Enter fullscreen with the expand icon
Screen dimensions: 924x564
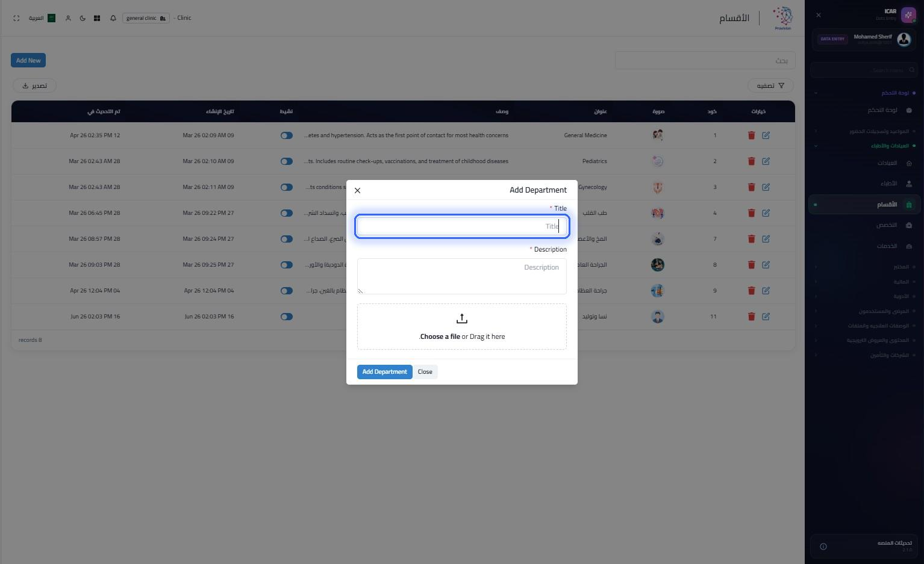tap(16, 18)
